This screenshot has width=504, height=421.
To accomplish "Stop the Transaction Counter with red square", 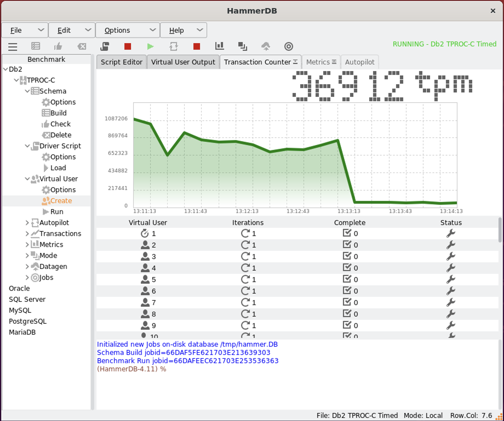I will coord(197,46).
